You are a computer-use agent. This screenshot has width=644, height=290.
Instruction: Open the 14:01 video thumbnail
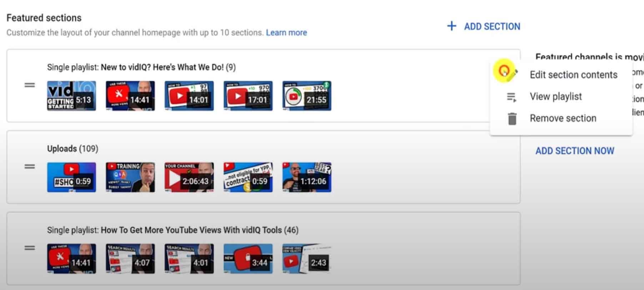[189, 96]
